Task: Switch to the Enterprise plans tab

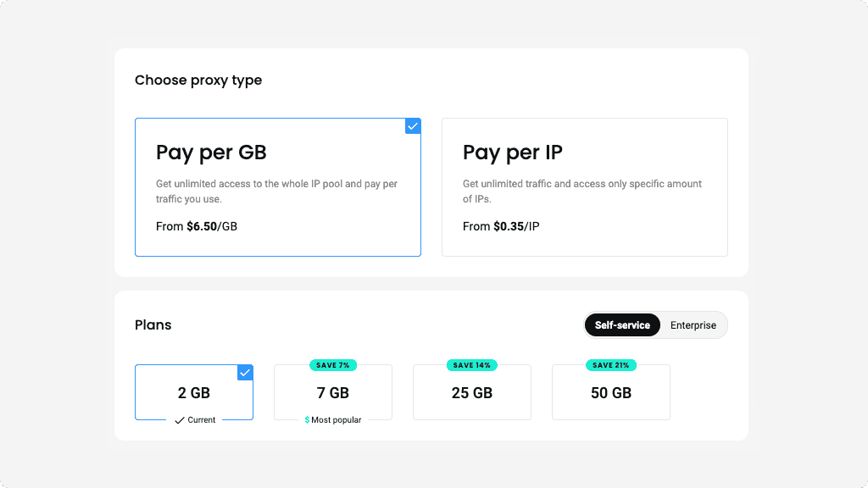Action: point(693,325)
